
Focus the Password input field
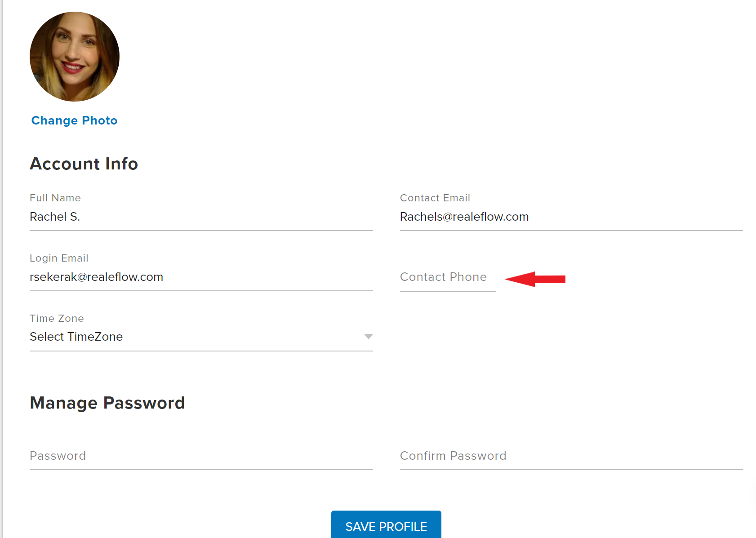[201, 456]
